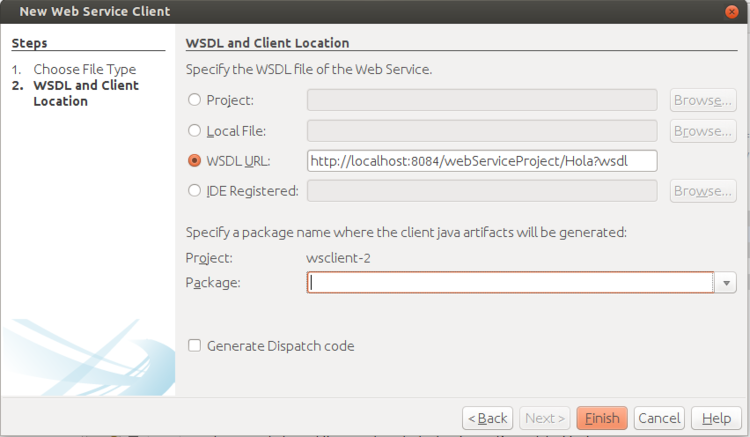Open the Package dropdown arrow
Screen dimensions: 750x437
(x=726, y=283)
